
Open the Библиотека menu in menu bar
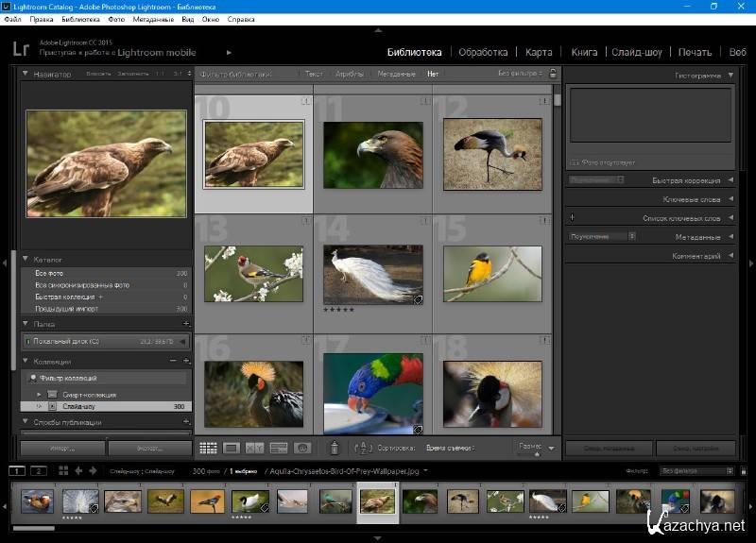[x=78, y=19]
